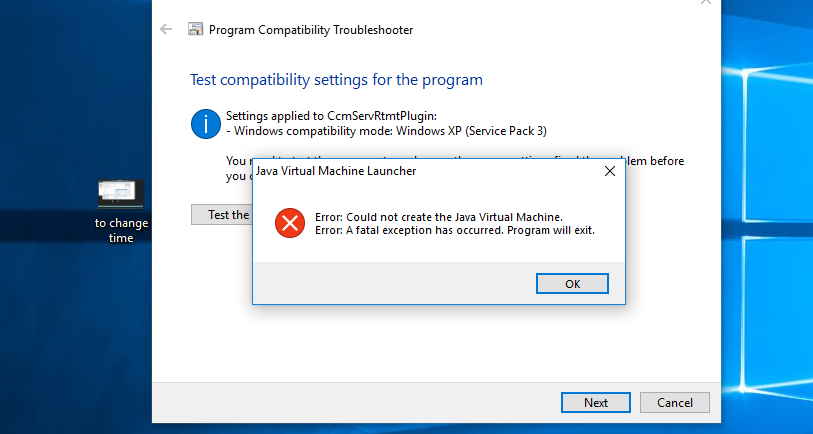Click the Java Virtual Machine Launcher title bar

tap(425, 171)
